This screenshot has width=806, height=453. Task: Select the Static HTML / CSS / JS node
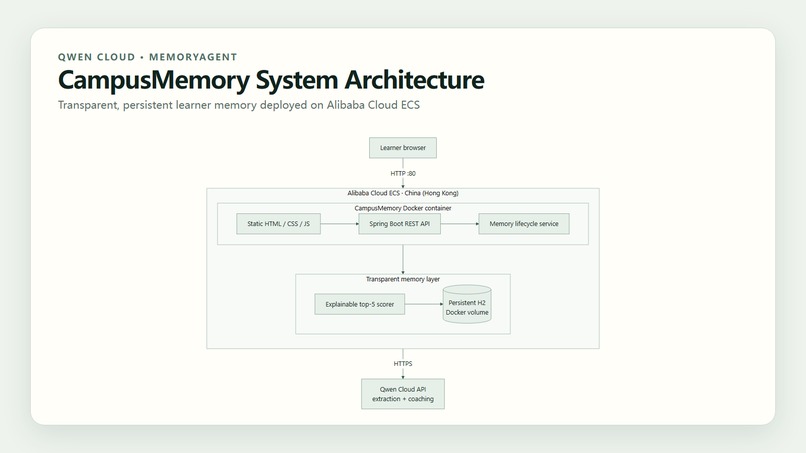(x=278, y=224)
